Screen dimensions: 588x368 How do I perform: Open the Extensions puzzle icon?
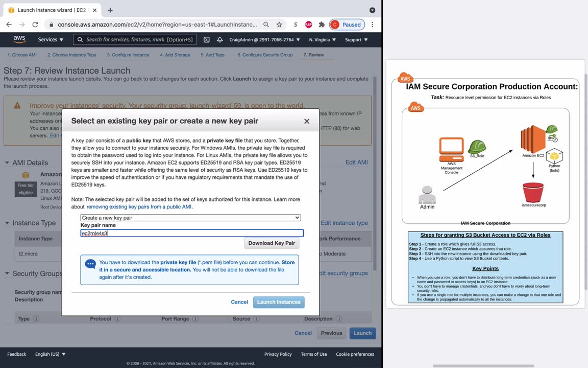(322, 25)
